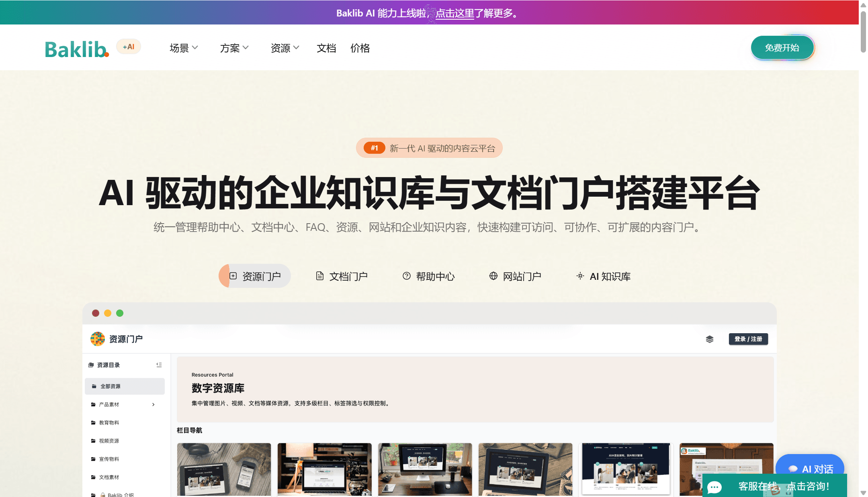Show the 网站门户 tab
This screenshot has width=868, height=497.
515,276
